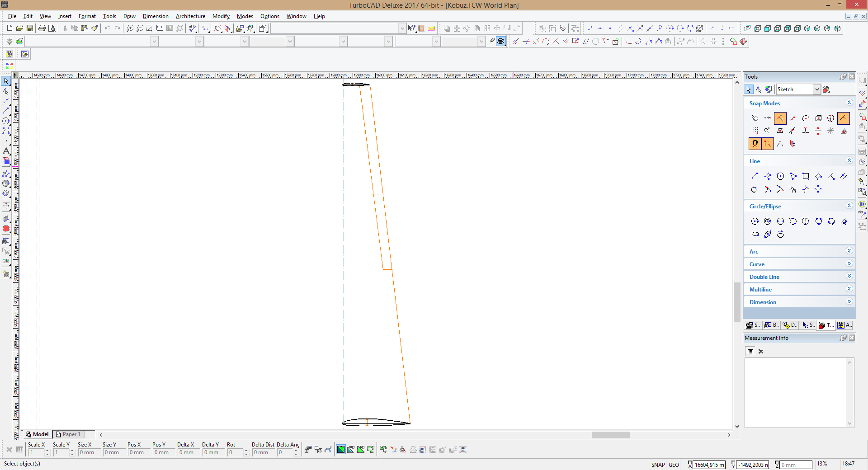Click the Save file toolbar icon
Image resolution: width=868 pixels, height=470 pixels.
coord(30,28)
